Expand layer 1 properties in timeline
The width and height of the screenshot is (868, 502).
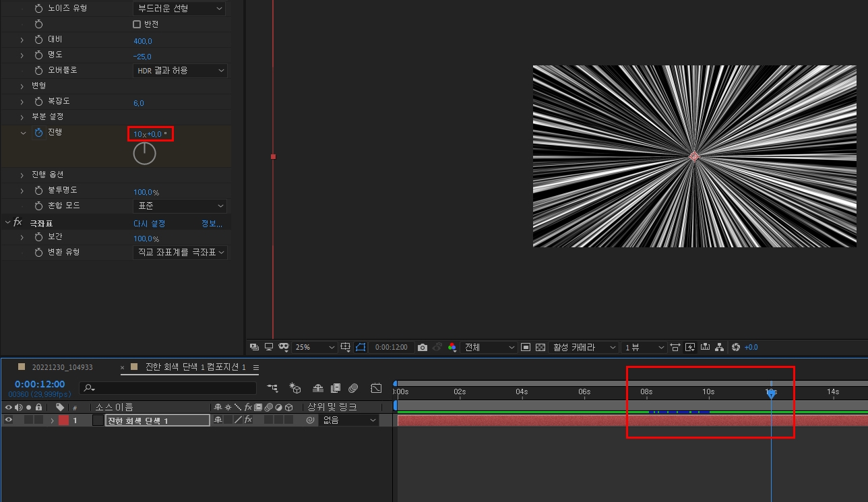(52, 420)
